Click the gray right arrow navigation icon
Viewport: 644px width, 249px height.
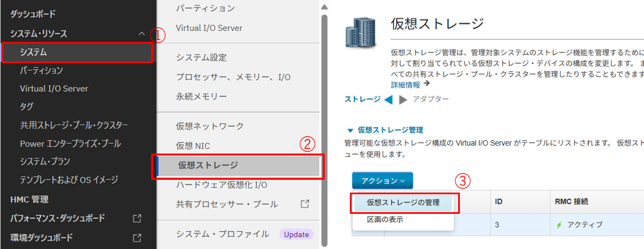403,100
